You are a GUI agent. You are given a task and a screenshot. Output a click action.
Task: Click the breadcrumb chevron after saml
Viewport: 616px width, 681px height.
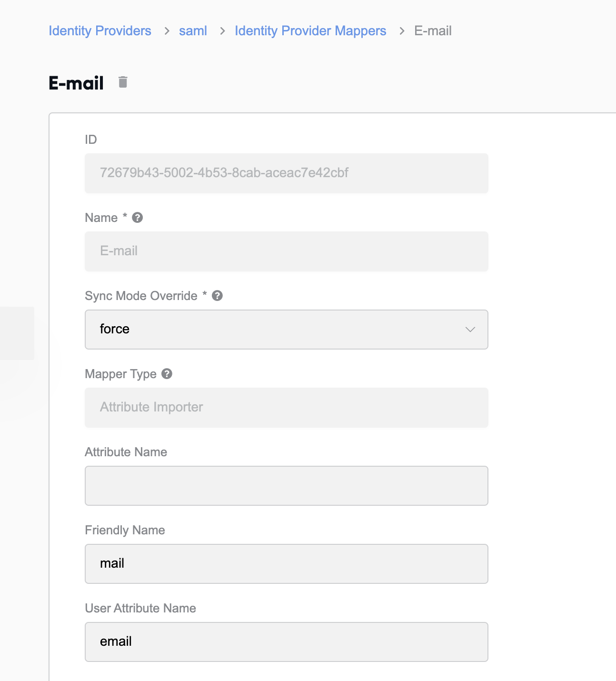coord(222,31)
